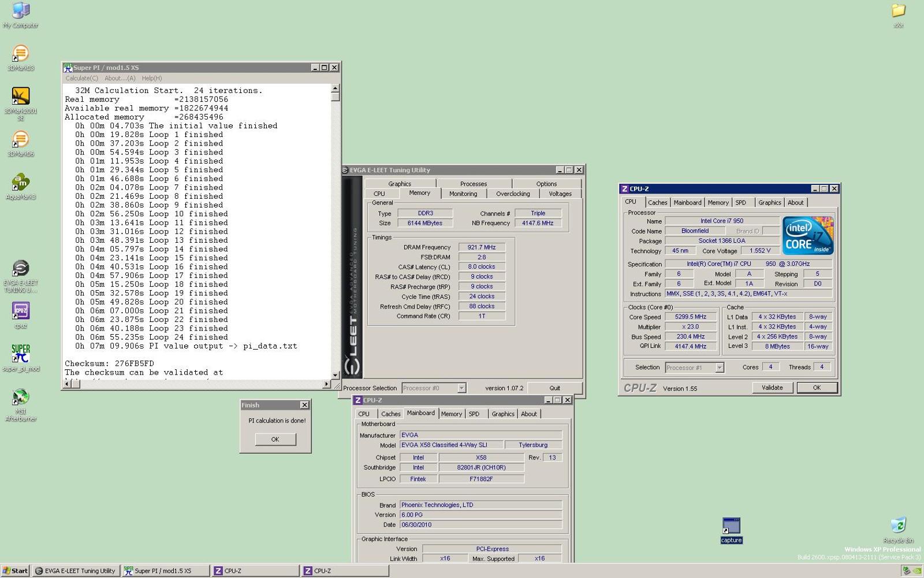Launch AquaMark3 desktop shortcut
The image size is (924, 578).
(x=21, y=187)
